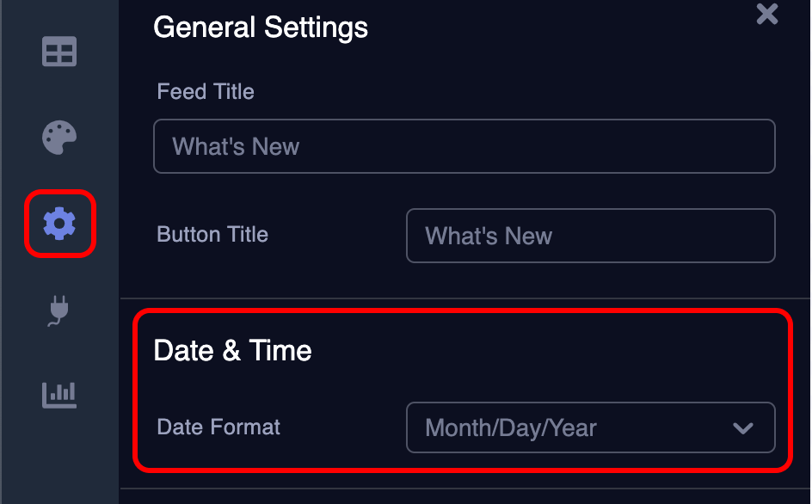
Task: Click the Date & Time section heading
Action: click(232, 350)
